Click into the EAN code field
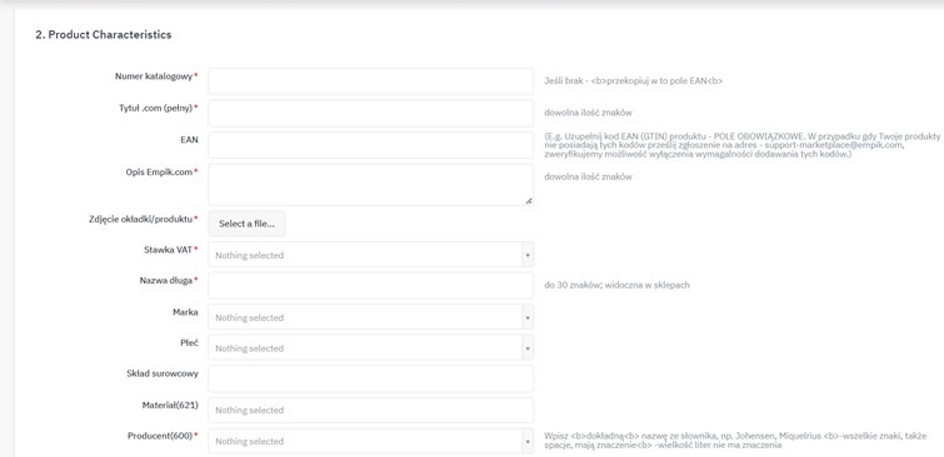This screenshot has height=457, width=944. [x=370, y=144]
